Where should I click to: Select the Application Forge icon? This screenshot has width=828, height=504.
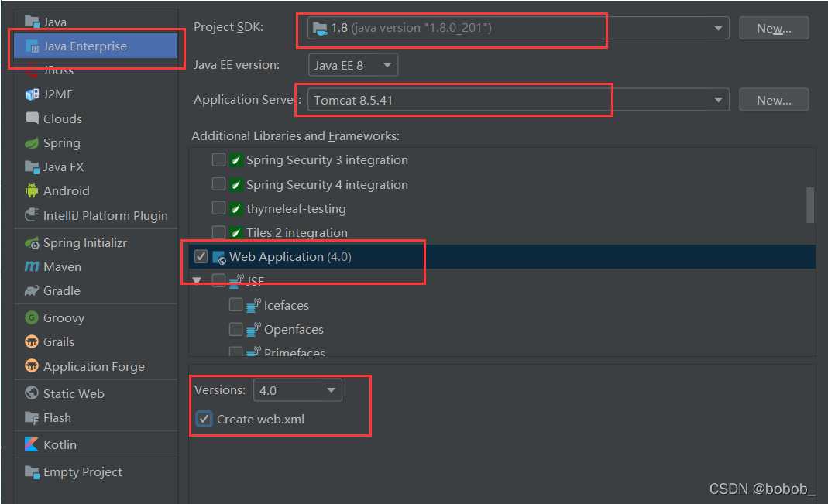32,365
